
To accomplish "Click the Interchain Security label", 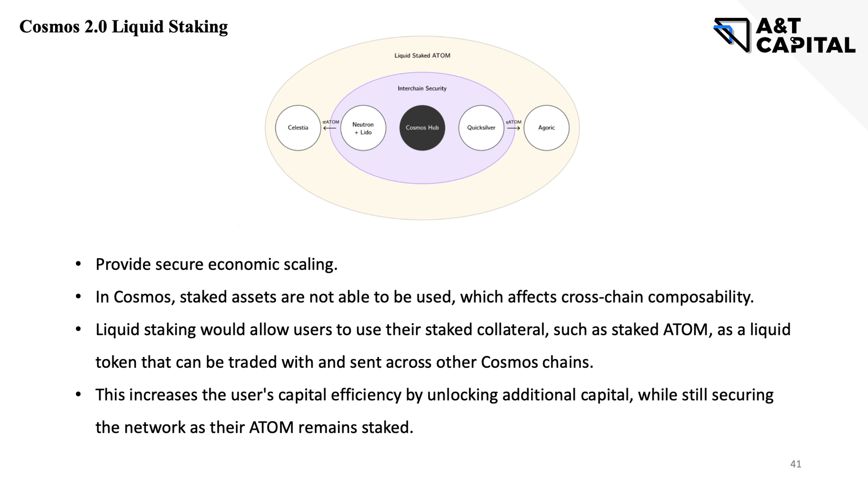I will tap(422, 88).
